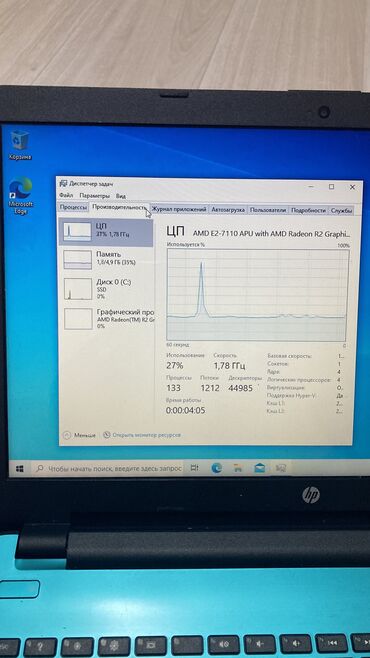Collapse Task Manager with Меньше button
Viewport: 370px width, 658px height.
point(80,435)
